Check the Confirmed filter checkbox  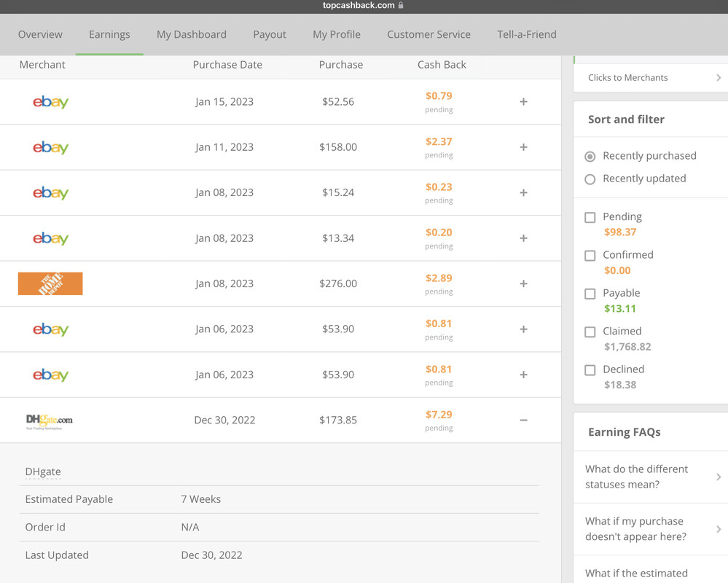coord(590,256)
